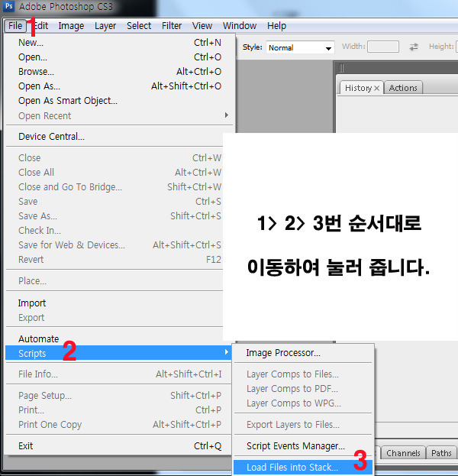Screen dimensions: 458x476
Task: Click the Photoshop Ps title bar icon
Action: tap(9, 6)
